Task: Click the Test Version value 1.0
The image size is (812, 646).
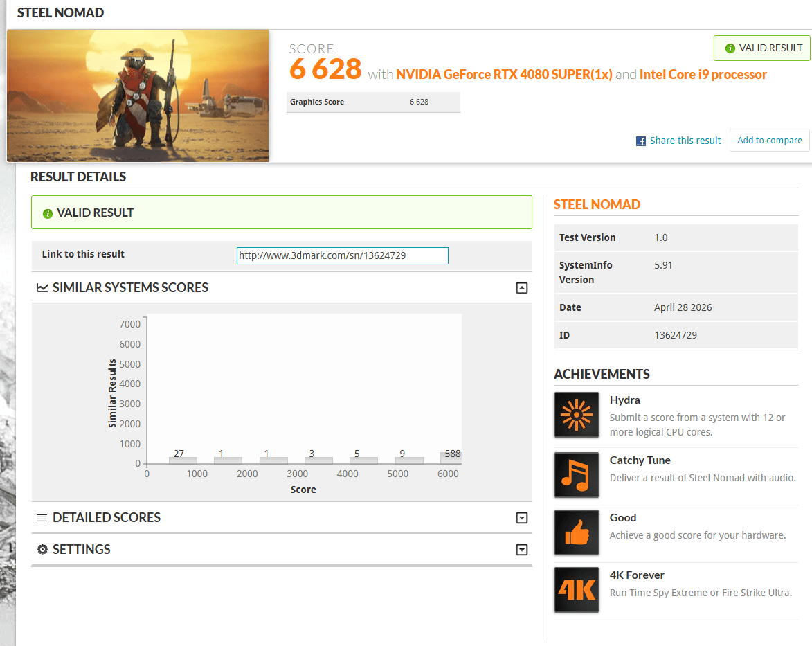Action: point(661,237)
